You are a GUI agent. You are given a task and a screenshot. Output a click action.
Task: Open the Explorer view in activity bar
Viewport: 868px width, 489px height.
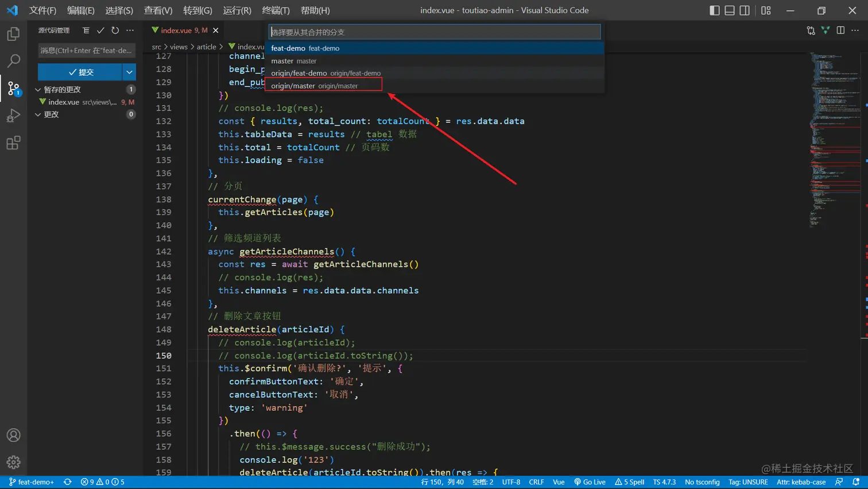13,34
